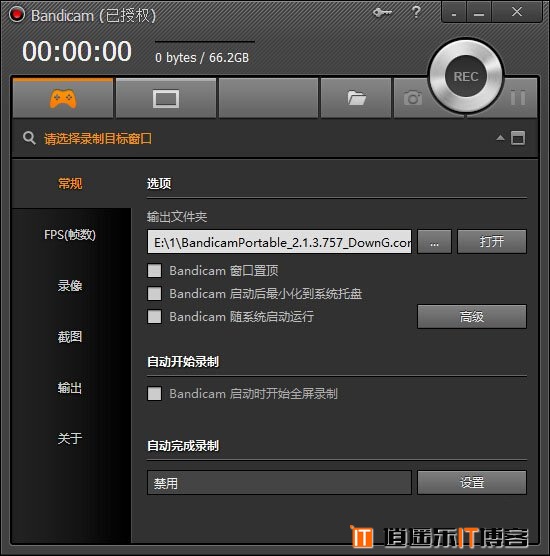Click the 高级 advanced button
The width and height of the screenshot is (550, 556).
472,316
